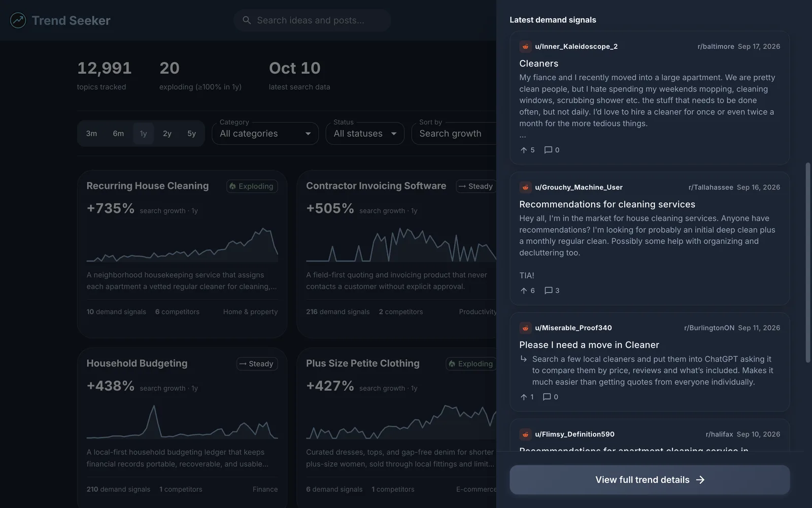Viewport: 812px width, 508px height.
Task: Click the arrow icon on Household Budgeting Steady badge
Action: click(x=243, y=364)
